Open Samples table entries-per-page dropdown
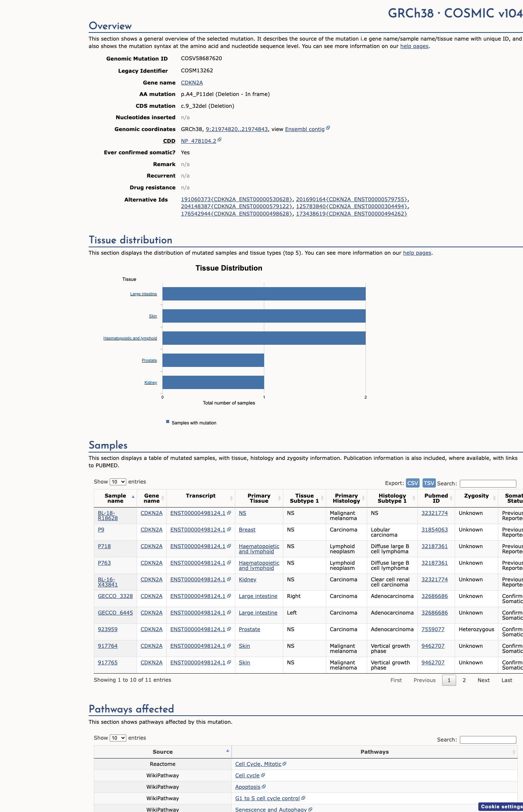The image size is (523, 812). click(118, 482)
